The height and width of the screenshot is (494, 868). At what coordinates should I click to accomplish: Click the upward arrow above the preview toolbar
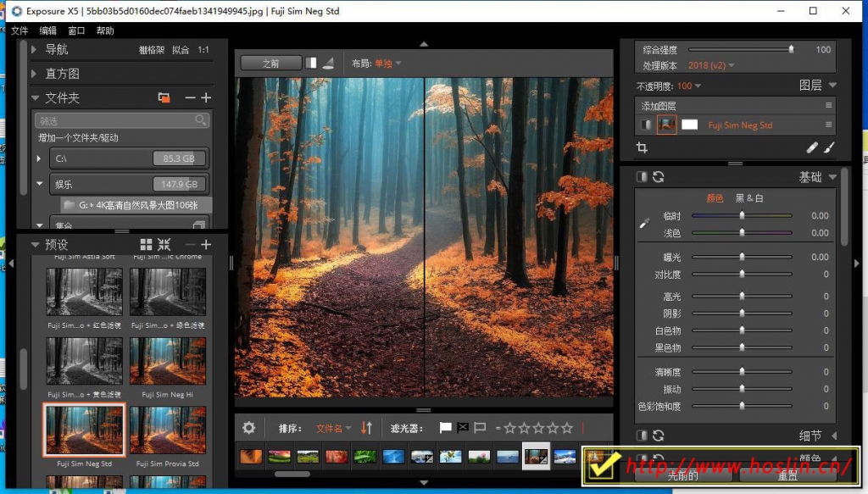(x=424, y=44)
